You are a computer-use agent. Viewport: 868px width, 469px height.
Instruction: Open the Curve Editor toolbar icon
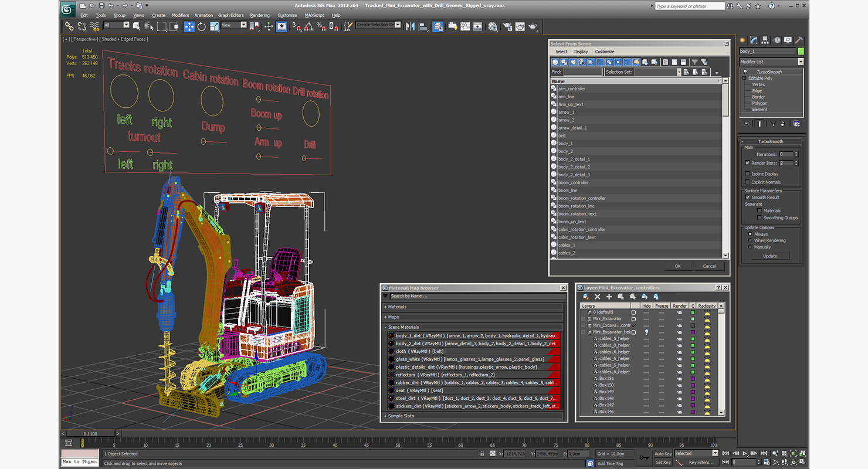click(465, 26)
